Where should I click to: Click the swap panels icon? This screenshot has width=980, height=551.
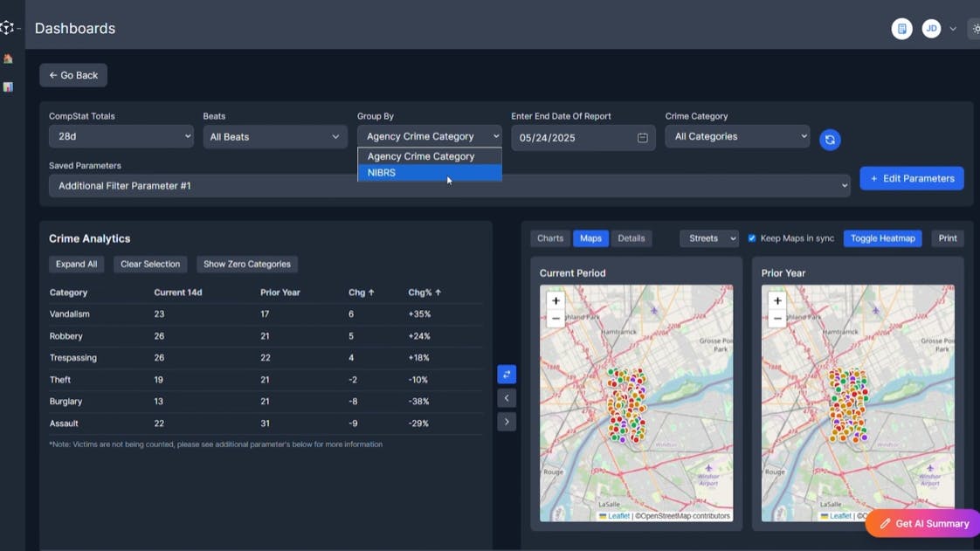pyautogui.click(x=507, y=375)
